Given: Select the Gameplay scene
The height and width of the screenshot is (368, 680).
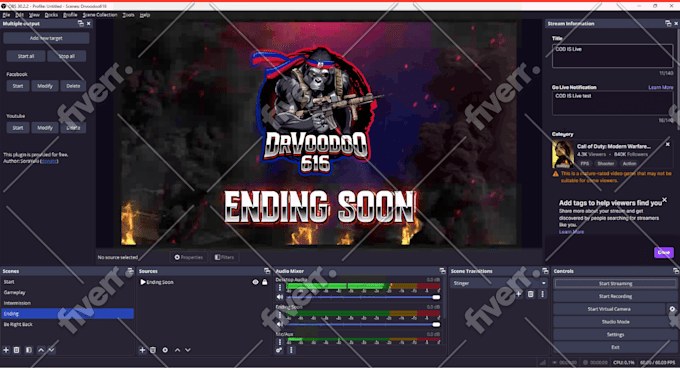Looking at the screenshot, I should coord(67,292).
